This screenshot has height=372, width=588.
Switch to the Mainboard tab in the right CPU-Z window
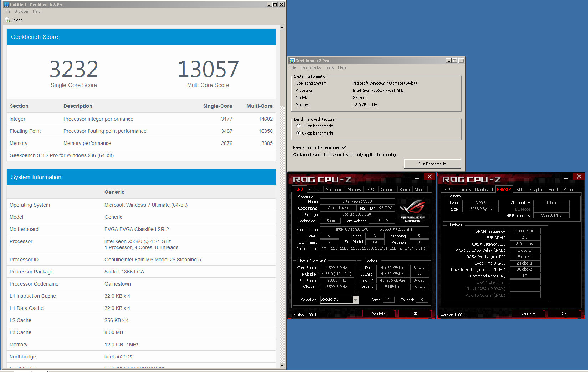coord(484,190)
